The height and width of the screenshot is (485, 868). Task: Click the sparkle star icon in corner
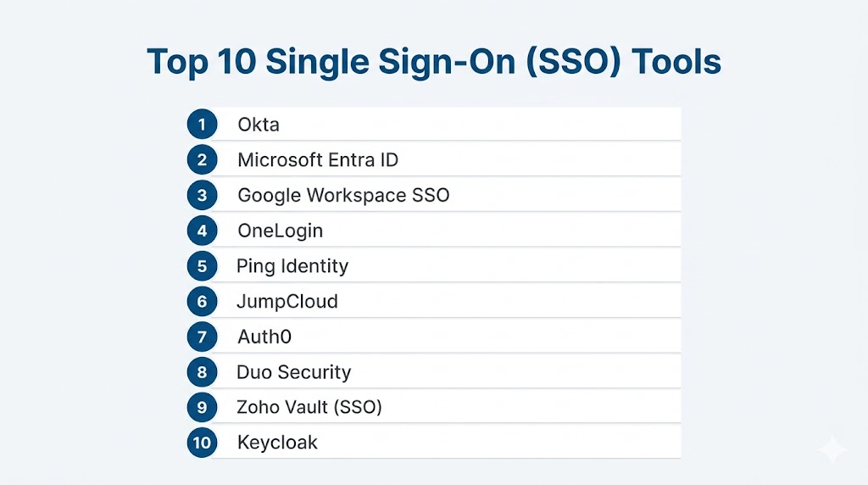coord(832,450)
